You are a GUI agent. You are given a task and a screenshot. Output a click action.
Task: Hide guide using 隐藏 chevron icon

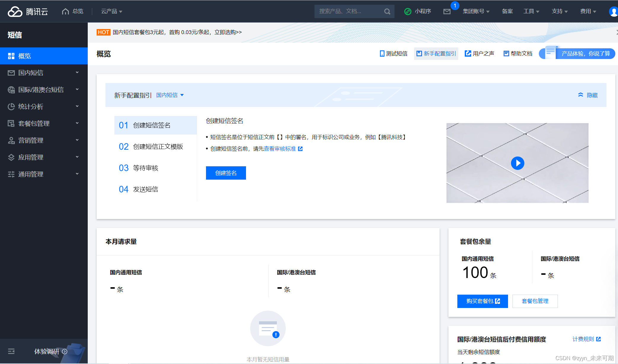coord(581,95)
